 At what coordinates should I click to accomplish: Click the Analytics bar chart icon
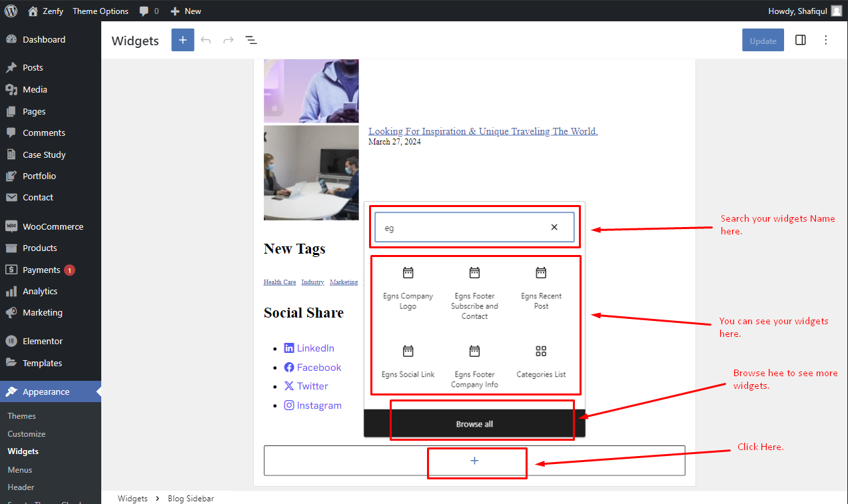pyautogui.click(x=11, y=291)
